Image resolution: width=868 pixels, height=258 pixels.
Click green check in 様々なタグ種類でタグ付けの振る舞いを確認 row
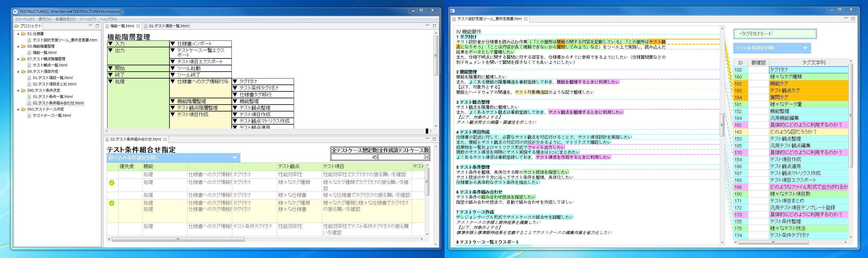click(x=112, y=183)
